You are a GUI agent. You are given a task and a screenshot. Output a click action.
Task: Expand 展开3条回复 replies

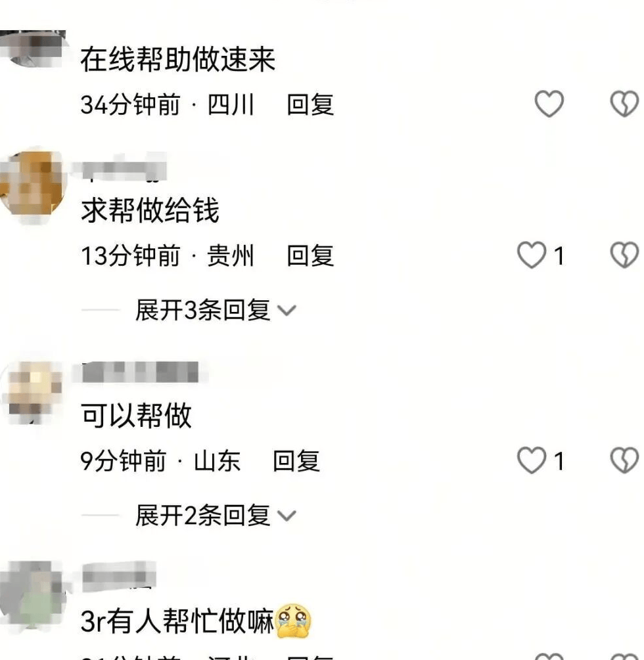click(216, 310)
